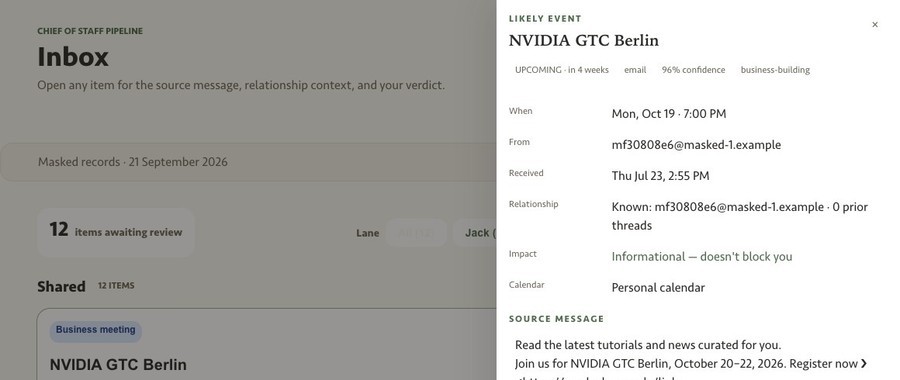Click the Shared section heading
This screenshot has height=380, width=900.
(x=61, y=286)
